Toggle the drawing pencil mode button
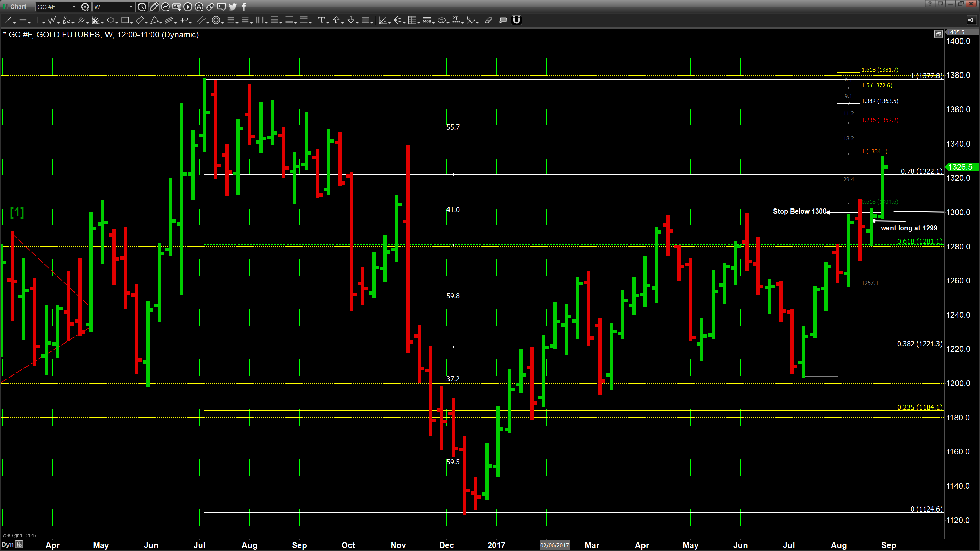Screen dimensions: 980x551 [x=154, y=6]
